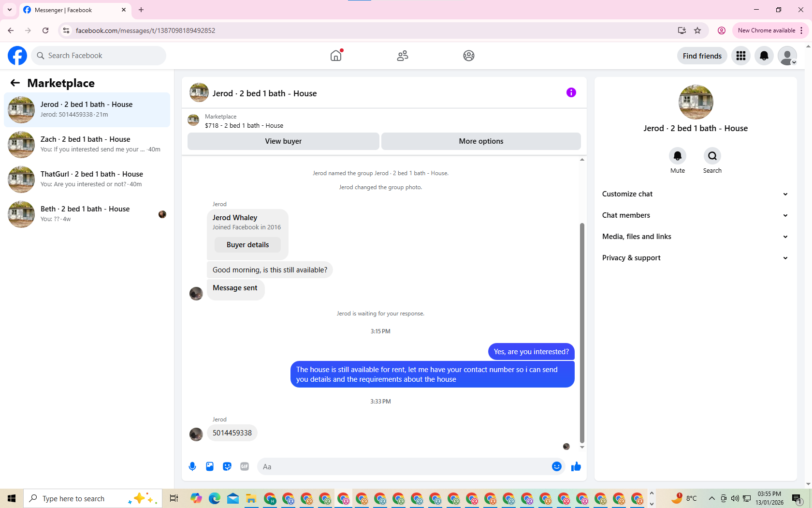Click the group photo thumbnail in the right panel
Screen dimensions: 812x508
696,102
